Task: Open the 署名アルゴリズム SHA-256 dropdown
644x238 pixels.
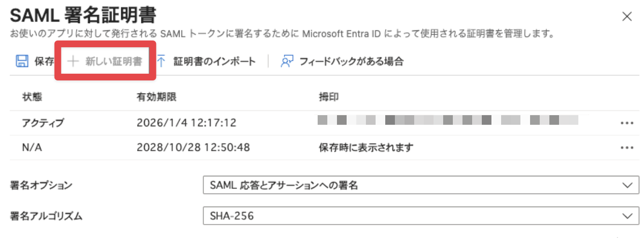Action: 410,216
